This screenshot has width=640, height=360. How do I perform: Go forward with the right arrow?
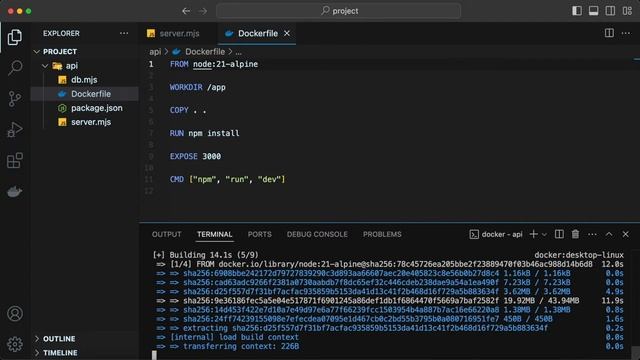(x=203, y=11)
